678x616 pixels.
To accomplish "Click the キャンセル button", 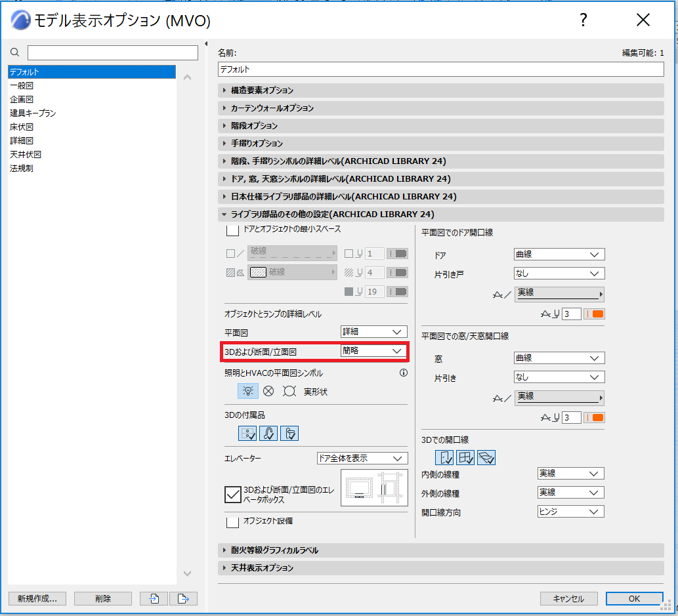I will click(x=568, y=599).
